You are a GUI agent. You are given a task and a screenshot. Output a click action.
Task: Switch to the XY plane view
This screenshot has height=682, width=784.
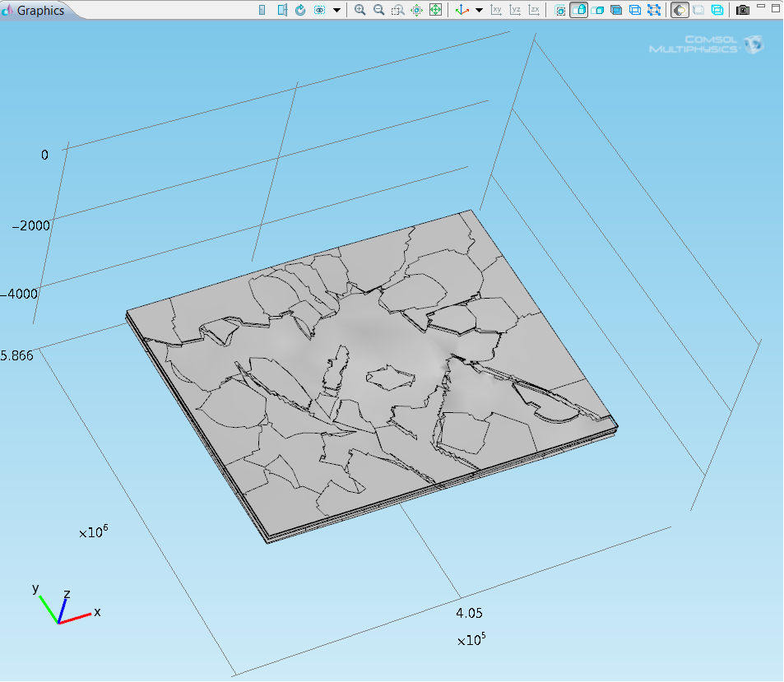point(496,10)
